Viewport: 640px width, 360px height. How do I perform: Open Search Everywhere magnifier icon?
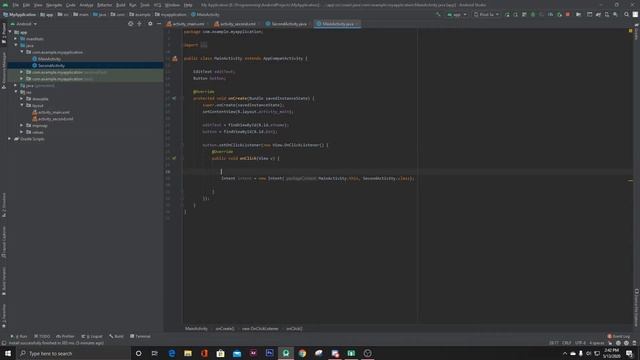point(627,15)
